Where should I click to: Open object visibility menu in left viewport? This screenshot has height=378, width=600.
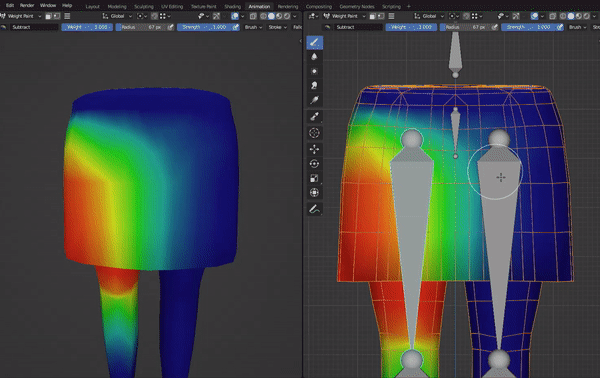[x=203, y=16]
